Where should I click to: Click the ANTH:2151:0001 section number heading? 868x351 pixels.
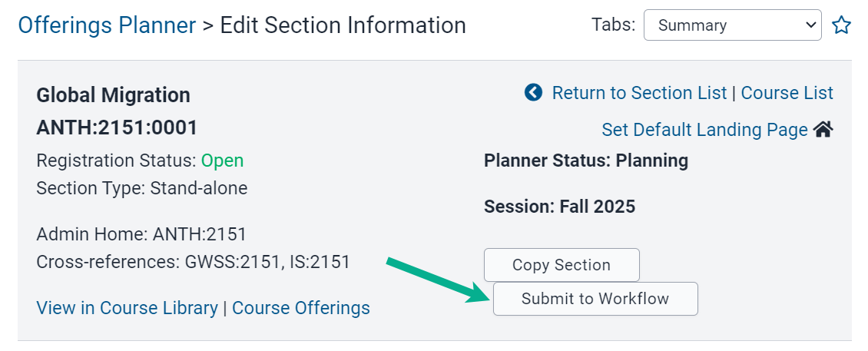(117, 128)
